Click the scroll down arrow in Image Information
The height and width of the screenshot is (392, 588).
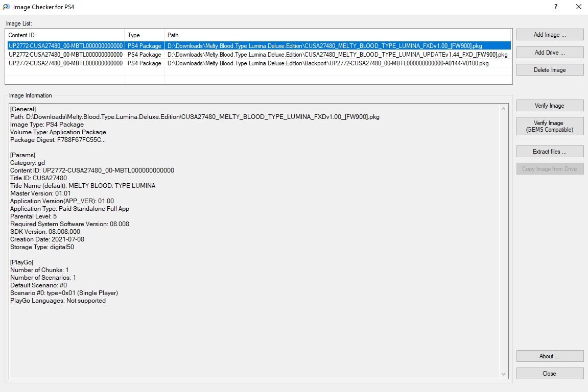503,374
